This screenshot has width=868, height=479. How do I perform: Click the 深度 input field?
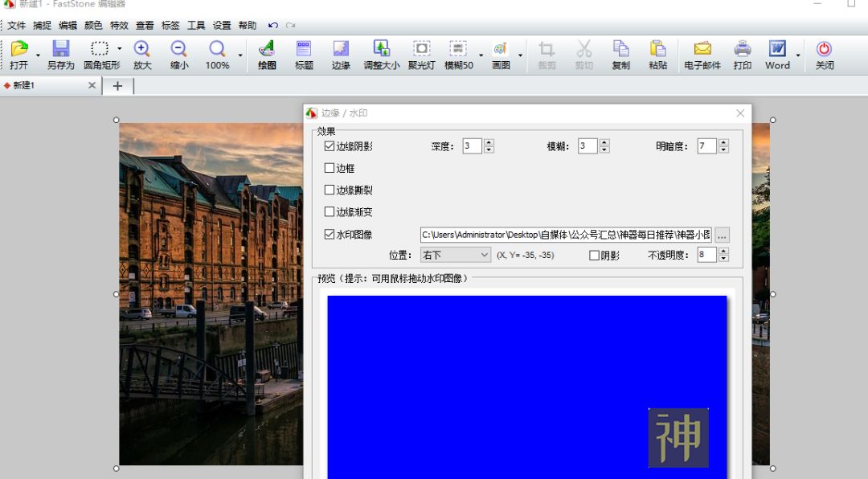point(473,145)
